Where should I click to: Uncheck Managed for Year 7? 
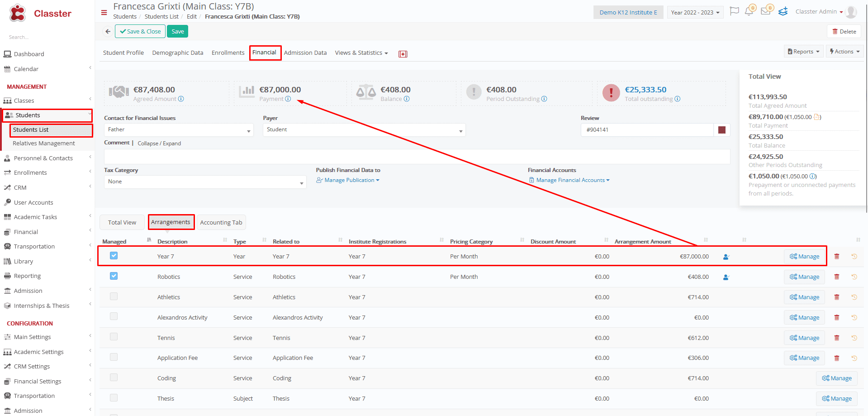coord(114,256)
